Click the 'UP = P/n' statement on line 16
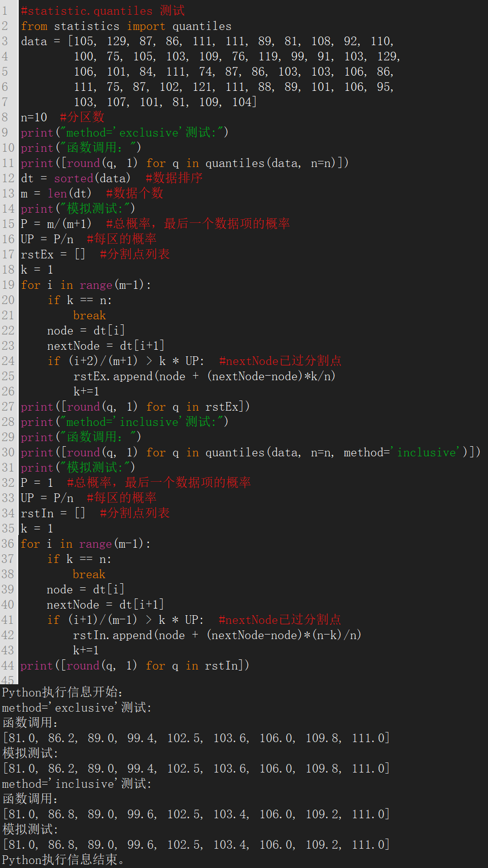The width and height of the screenshot is (488, 868). click(47, 239)
